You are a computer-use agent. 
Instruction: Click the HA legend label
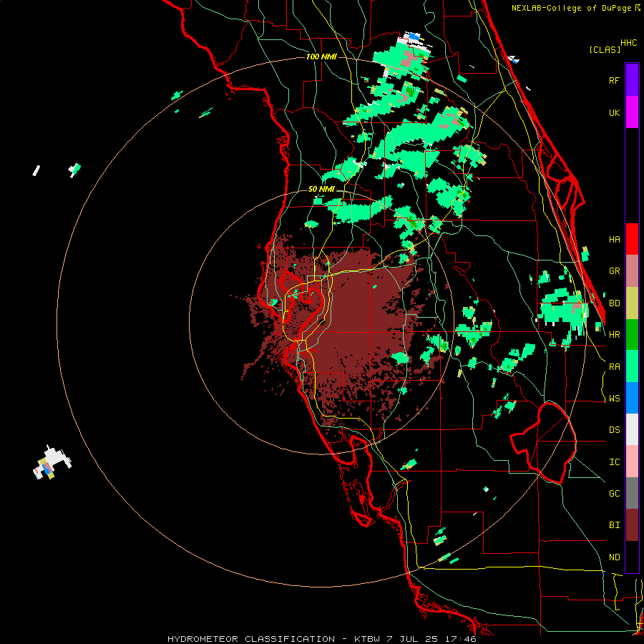pyautogui.click(x=614, y=239)
